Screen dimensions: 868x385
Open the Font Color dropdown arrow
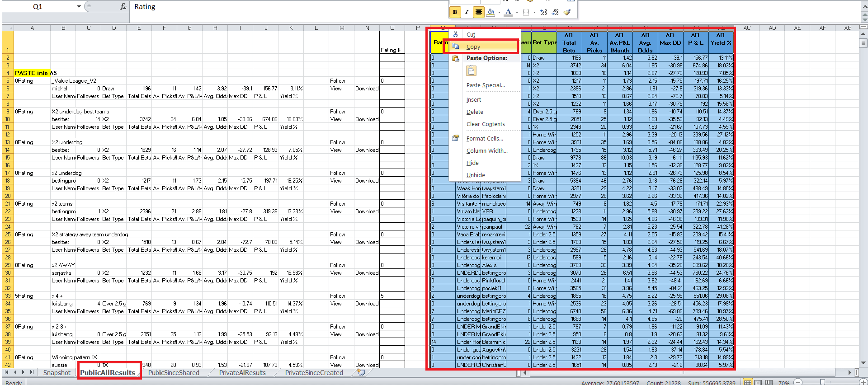coord(517,12)
